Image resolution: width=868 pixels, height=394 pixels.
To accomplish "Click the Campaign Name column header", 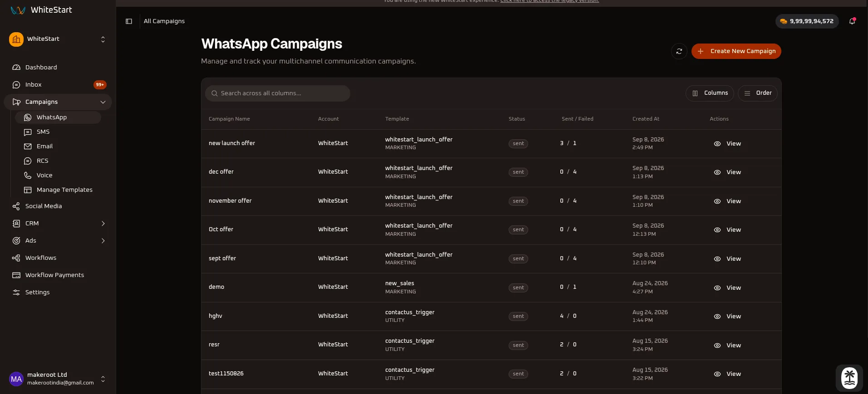I will [x=229, y=119].
